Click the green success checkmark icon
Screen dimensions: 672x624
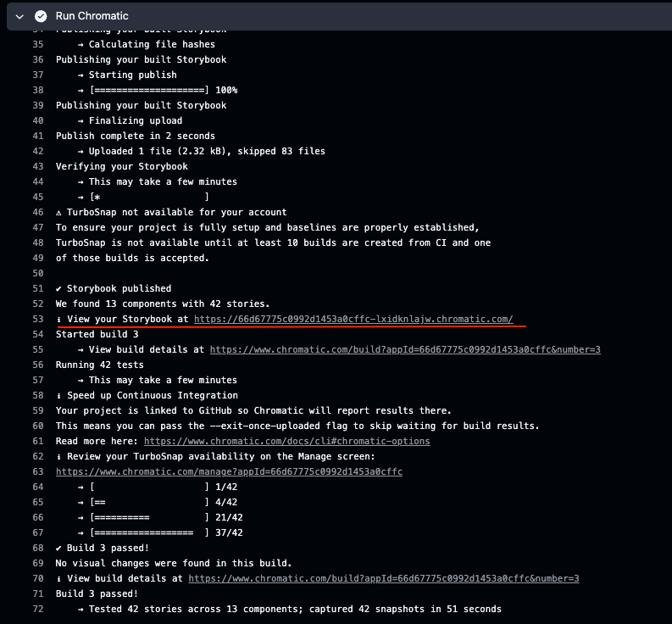[x=41, y=16]
